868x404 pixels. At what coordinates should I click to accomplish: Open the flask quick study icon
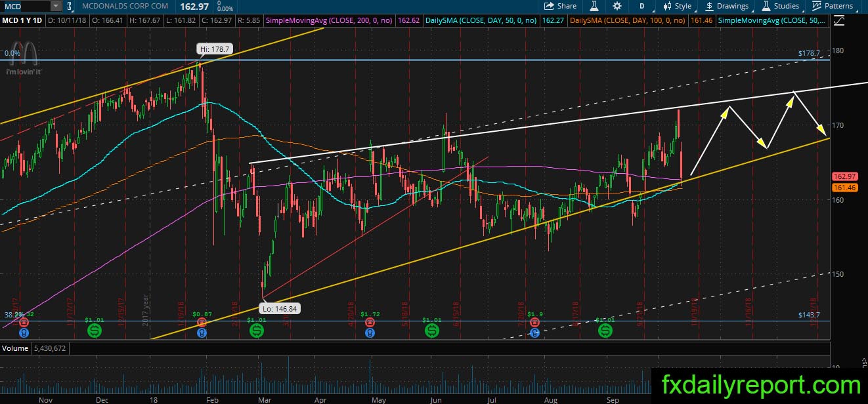click(594, 6)
